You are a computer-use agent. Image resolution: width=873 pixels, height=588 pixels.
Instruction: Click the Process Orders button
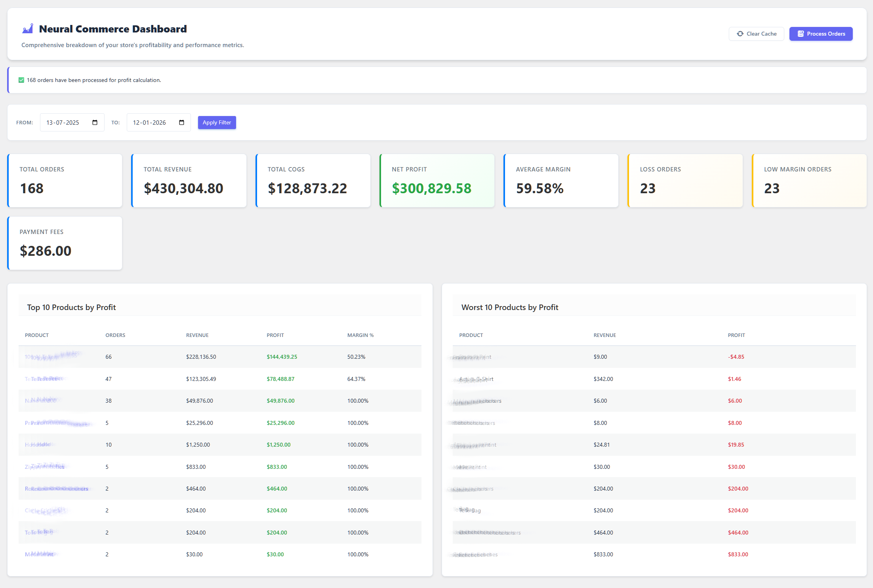[x=821, y=34]
